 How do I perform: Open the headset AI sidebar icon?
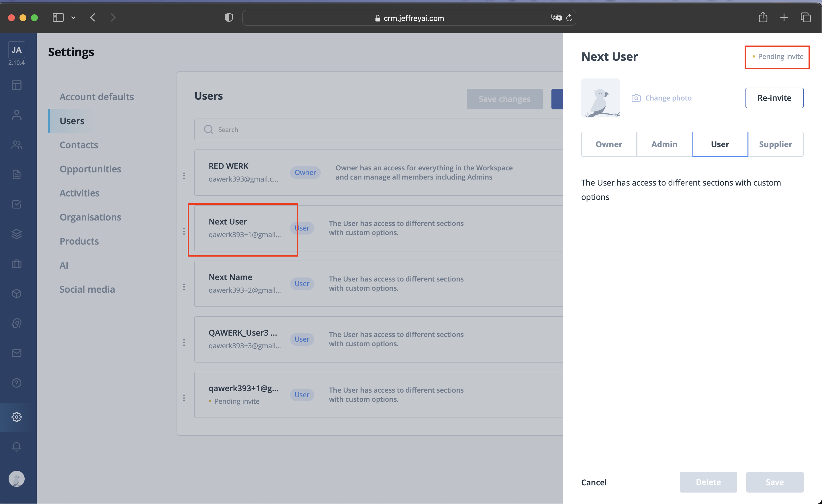(x=16, y=323)
